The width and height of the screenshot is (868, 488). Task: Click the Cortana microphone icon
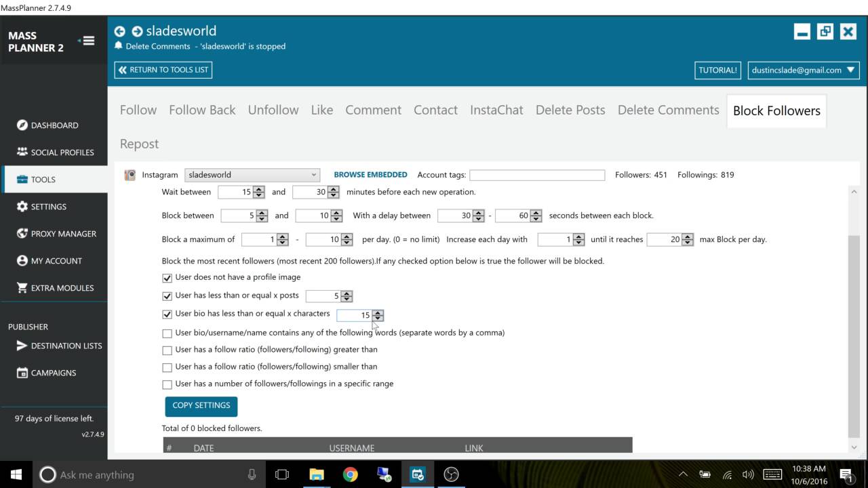coord(252,474)
